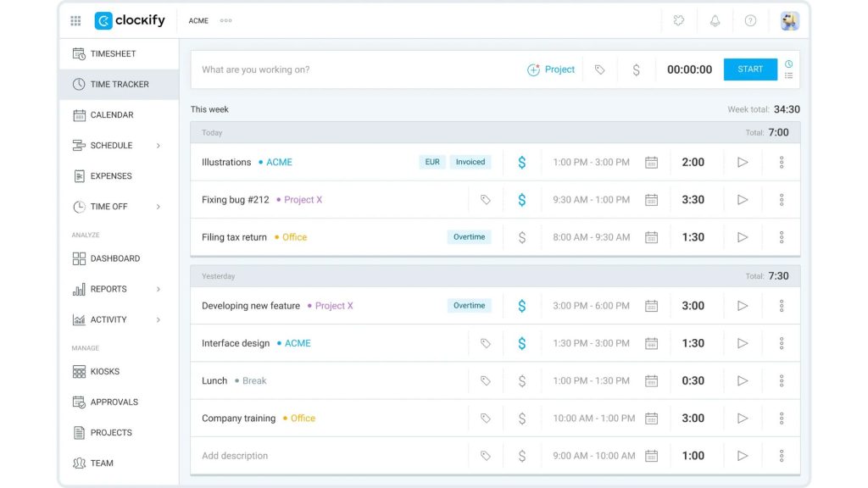The width and height of the screenshot is (868, 488).
Task: Toggle billable for Developing new feature
Action: 521,306
